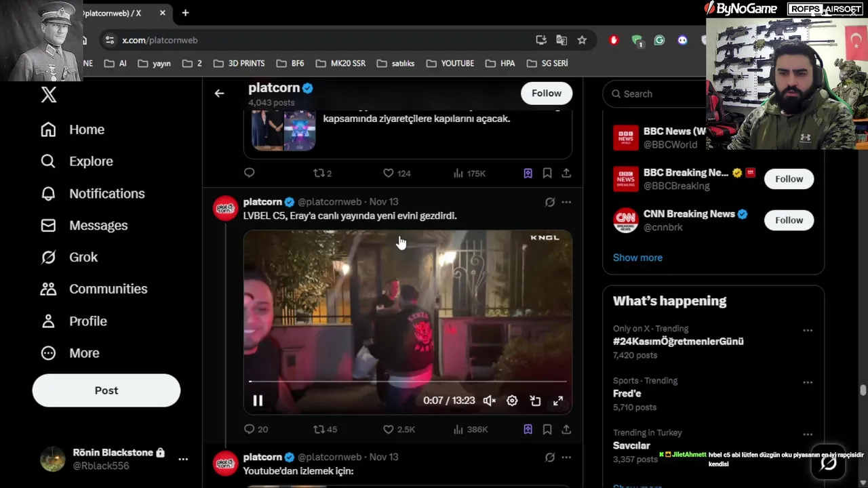Close the platcornweb browser tab
Image resolution: width=868 pixels, height=488 pixels.
coord(163,13)
